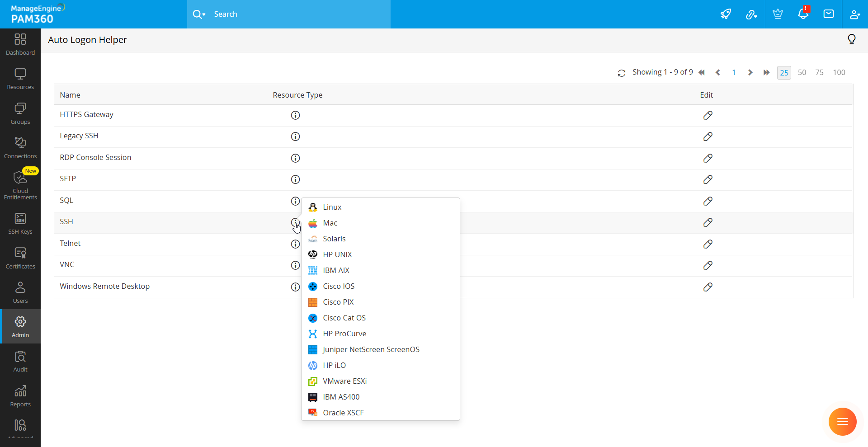Image resolution: width=868 pixels, height=447 pixels.
Task: Go to the next page arrow
Action: (x=750, y=72)
